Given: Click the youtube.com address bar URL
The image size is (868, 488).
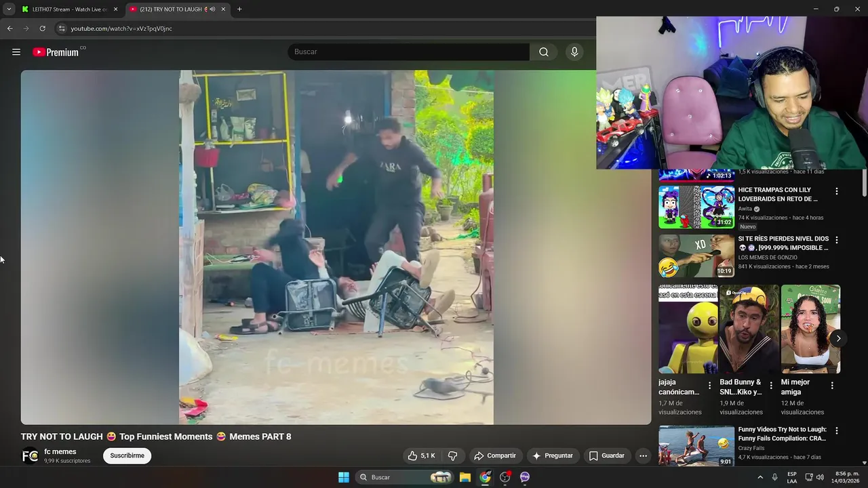Looking at the screenshot, I should 121,28.
